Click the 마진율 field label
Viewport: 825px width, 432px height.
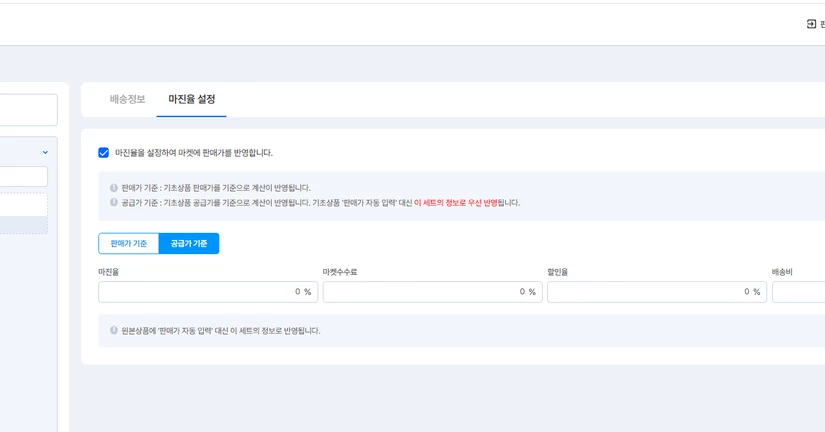pyautogui.click(x=108, y=272)
